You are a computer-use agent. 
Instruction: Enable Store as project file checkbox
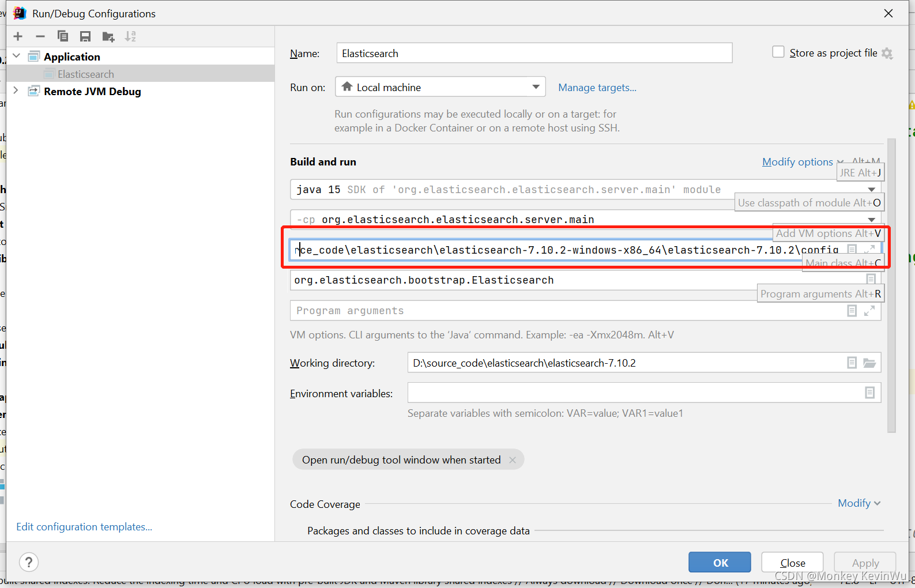click(778, 52)
